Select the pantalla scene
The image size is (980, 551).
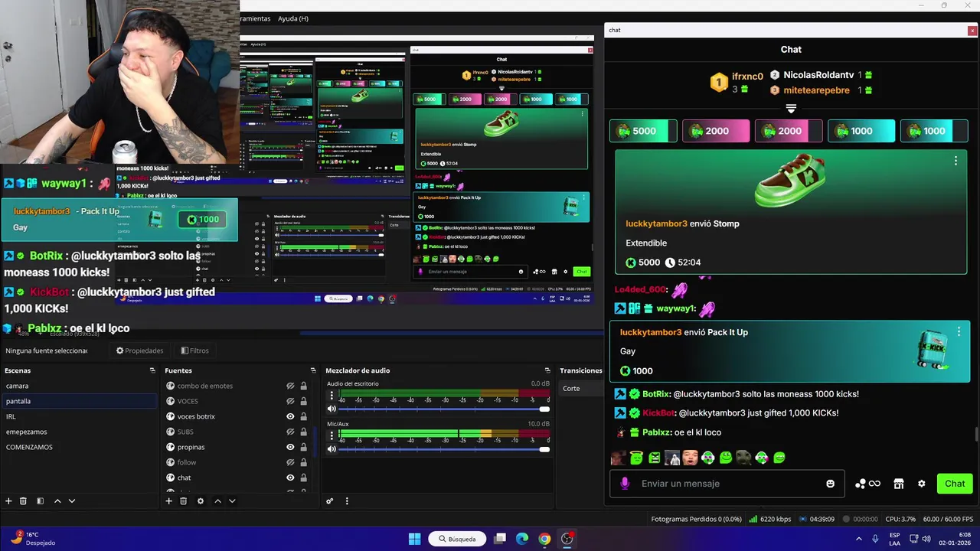(x=79, y=401)
